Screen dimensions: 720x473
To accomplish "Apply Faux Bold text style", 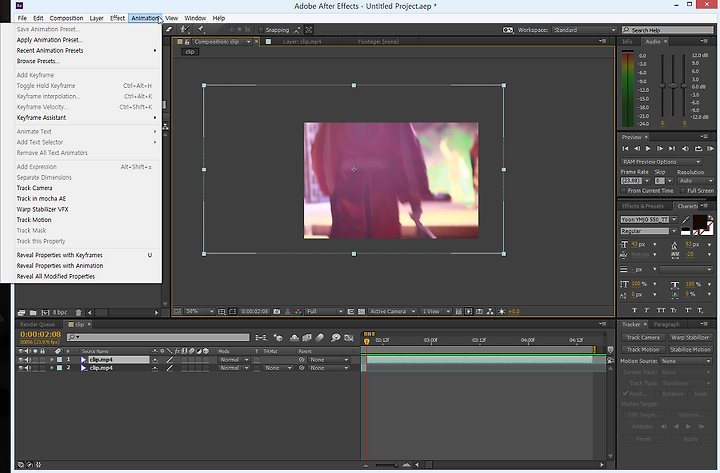I will tap(635, 310).
